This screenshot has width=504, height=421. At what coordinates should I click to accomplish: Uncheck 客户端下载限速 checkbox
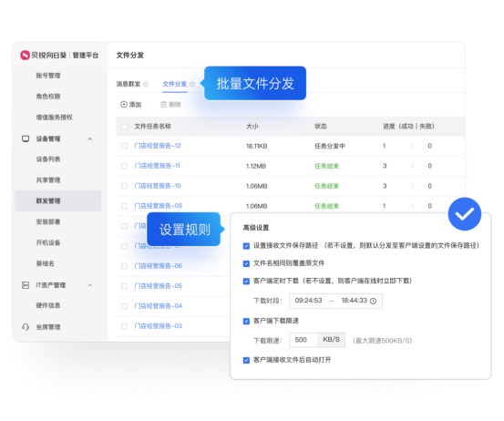pos(246,321)
